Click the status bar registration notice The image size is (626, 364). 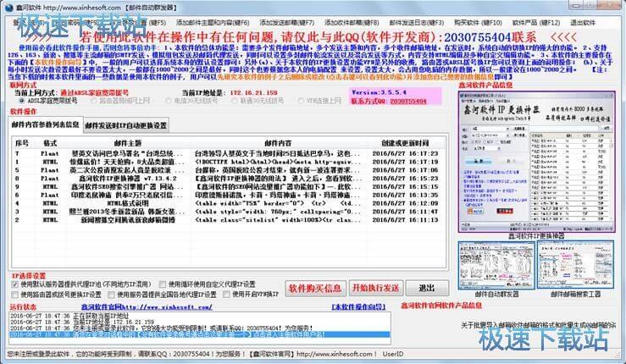click(191, 354)
